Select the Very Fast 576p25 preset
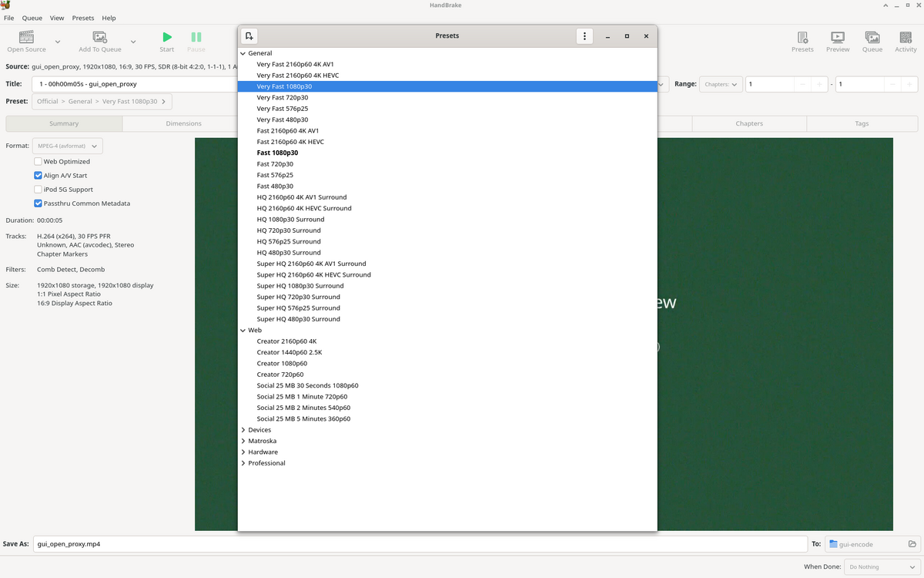 tap(283, 109)
